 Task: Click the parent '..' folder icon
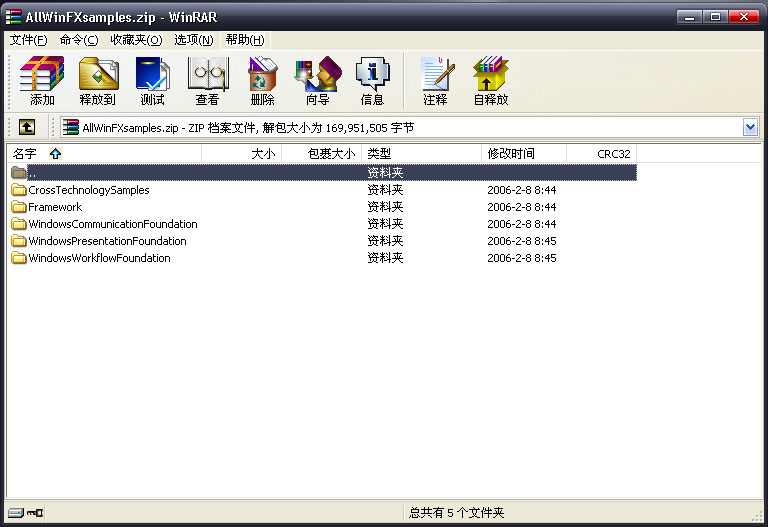point(19,172)
